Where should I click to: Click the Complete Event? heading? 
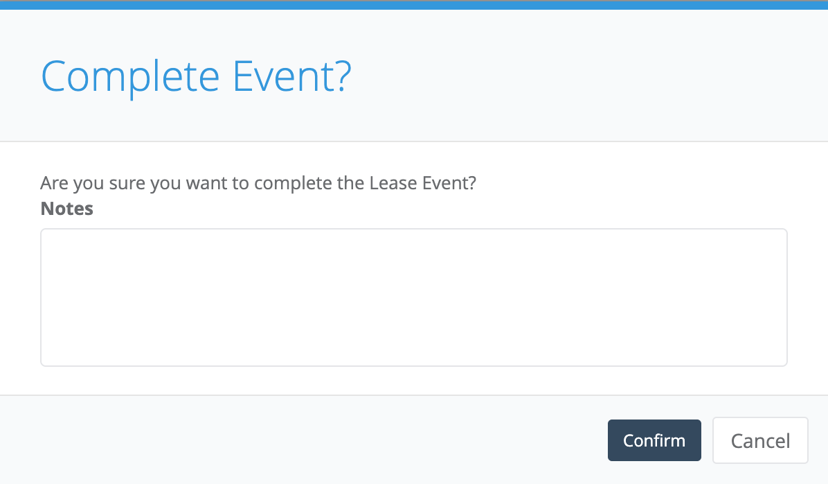tap(196, 77)
